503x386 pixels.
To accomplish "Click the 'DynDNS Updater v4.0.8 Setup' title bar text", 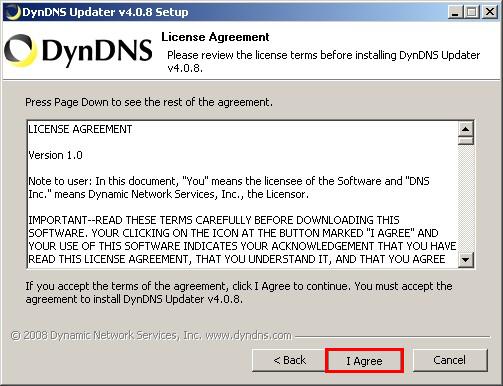I will [x=105, y=12].
